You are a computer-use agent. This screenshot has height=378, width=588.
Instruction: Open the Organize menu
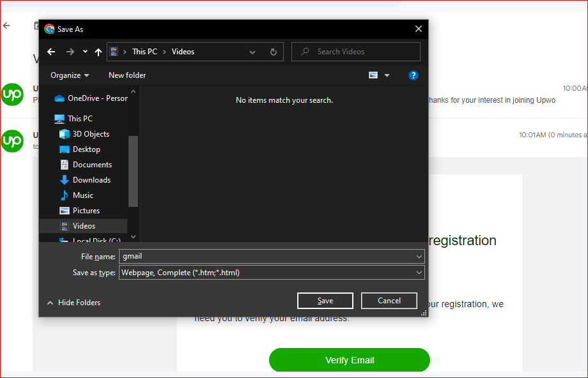(x=70, y=75)
